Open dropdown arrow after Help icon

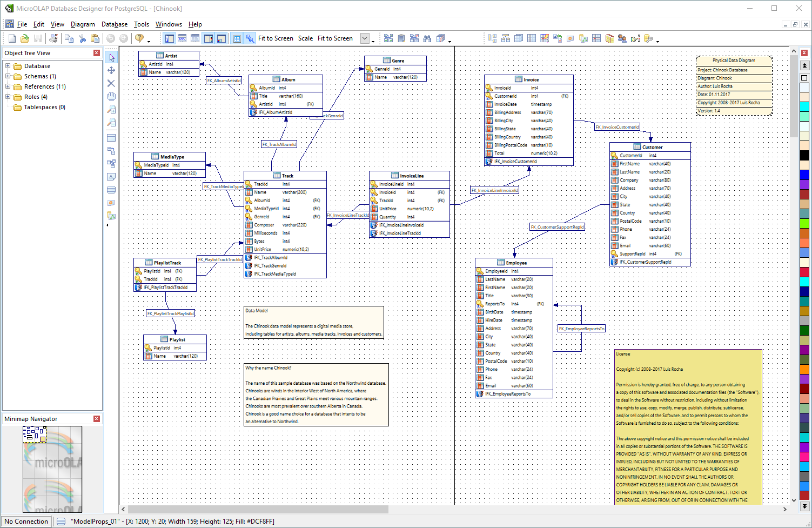coord(149,41)
